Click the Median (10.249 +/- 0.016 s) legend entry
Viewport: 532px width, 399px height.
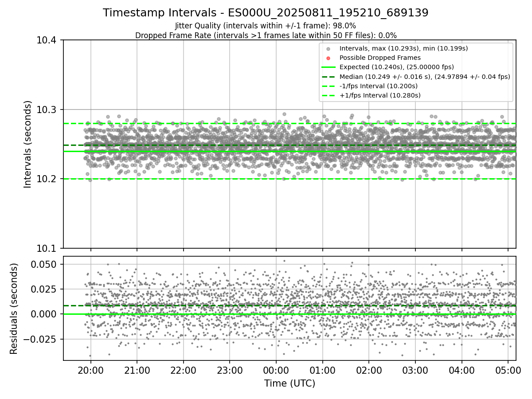click(x=425, y=76)
